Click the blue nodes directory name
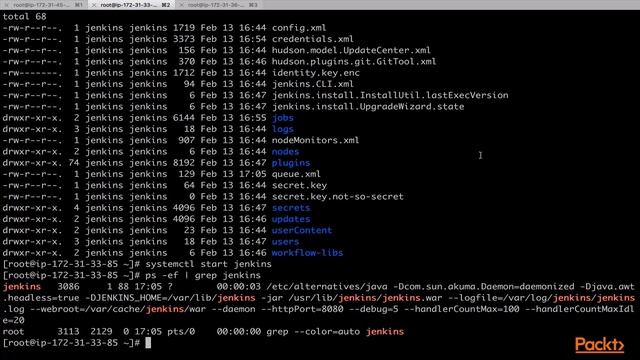640x360 pixels. pos(285,151)
